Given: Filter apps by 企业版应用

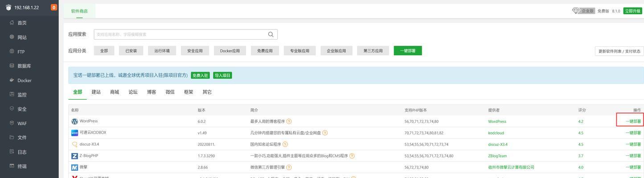Looking at the screenshot, I should click(x=336, y=51).
